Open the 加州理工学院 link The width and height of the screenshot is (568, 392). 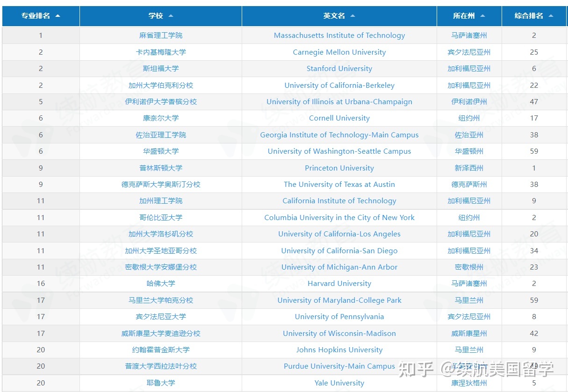(x=161, y=201)
